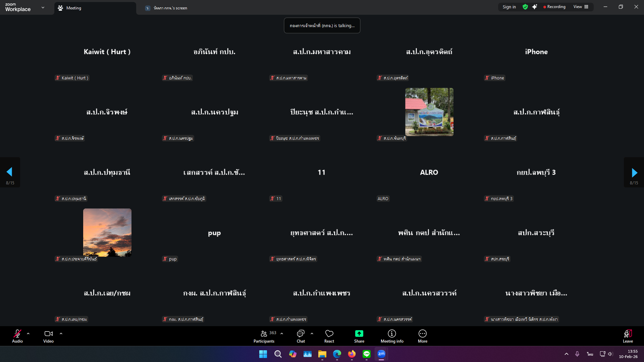Open the Participants panel
The height and width of the screenshot is (362, 644).
tap(264, 336)
